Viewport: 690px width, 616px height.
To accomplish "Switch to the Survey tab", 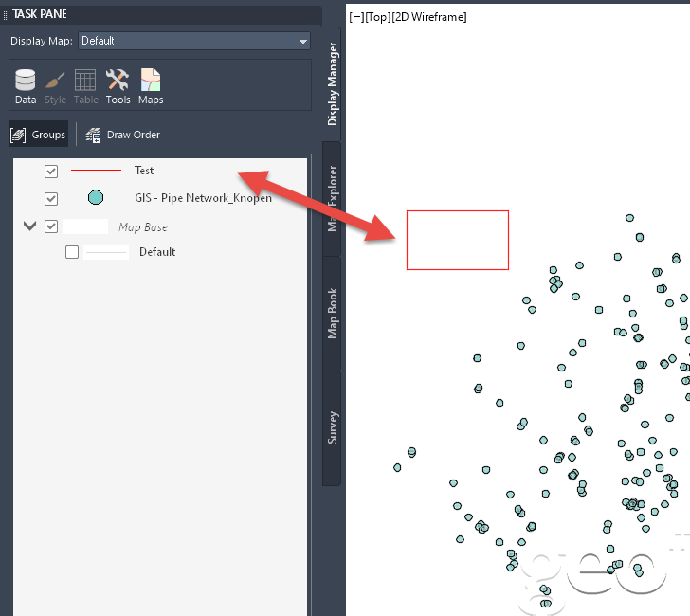I will coord(333,427).
